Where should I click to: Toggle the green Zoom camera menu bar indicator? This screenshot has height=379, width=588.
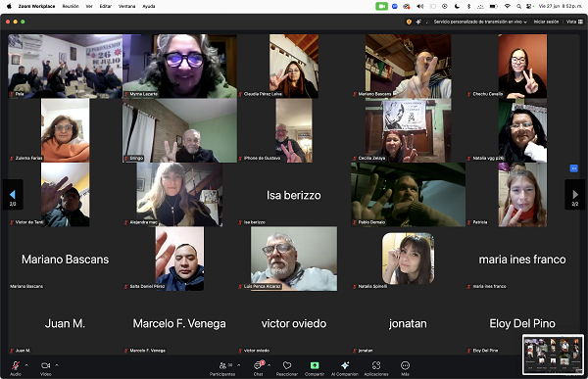381,7
